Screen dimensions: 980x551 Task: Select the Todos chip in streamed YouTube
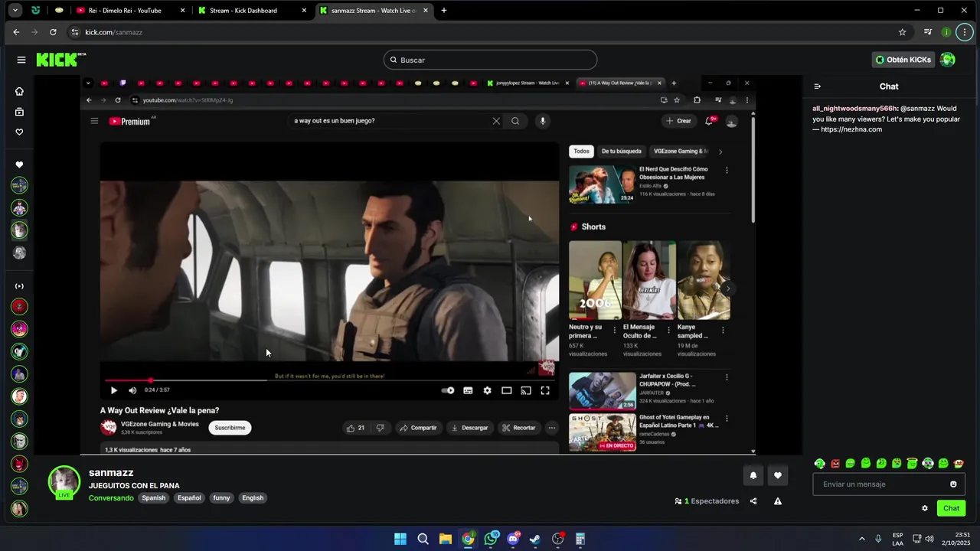[x=581, y=152]
